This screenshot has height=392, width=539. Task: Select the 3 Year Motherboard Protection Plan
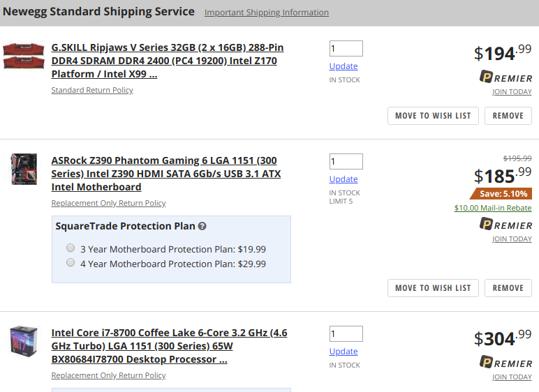[71, 248]
